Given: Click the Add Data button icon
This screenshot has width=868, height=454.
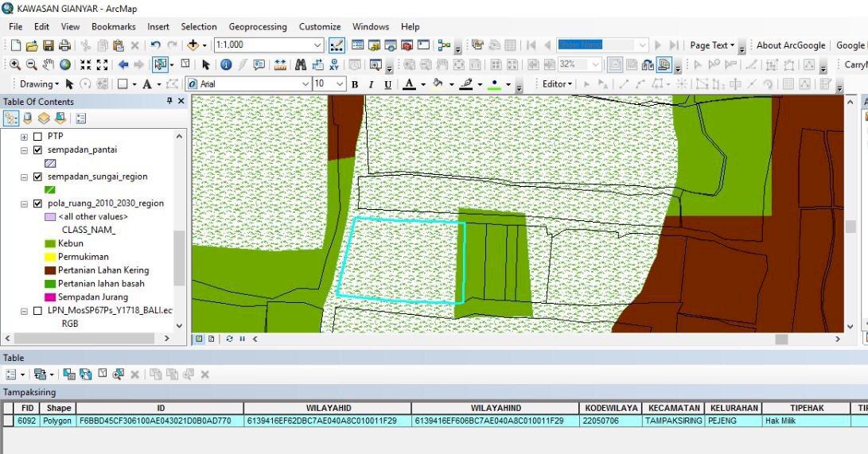Looking at the screenshot, I should [x=194, y=45].
